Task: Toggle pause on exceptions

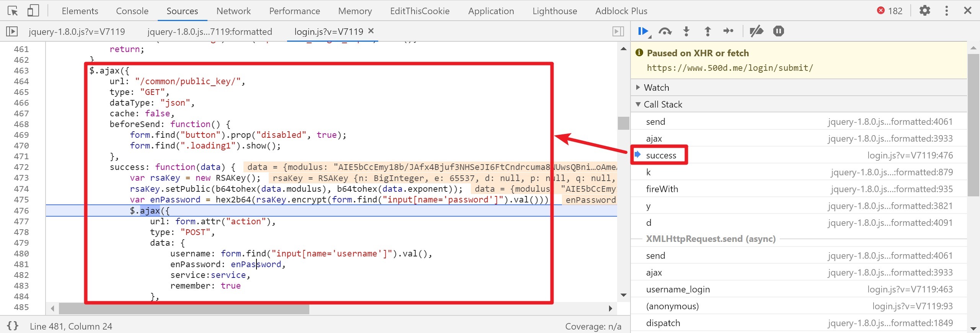Action: coord(778,31)
